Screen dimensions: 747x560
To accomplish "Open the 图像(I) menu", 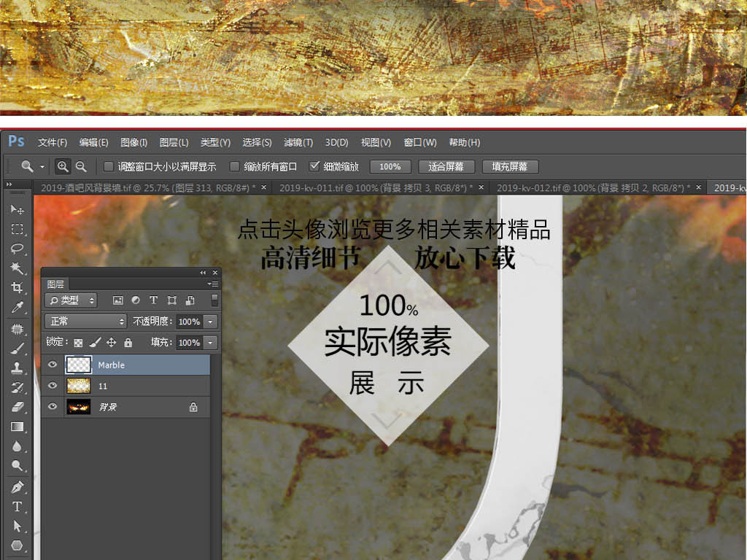I will pyautogui.click(x=134, y=142).
